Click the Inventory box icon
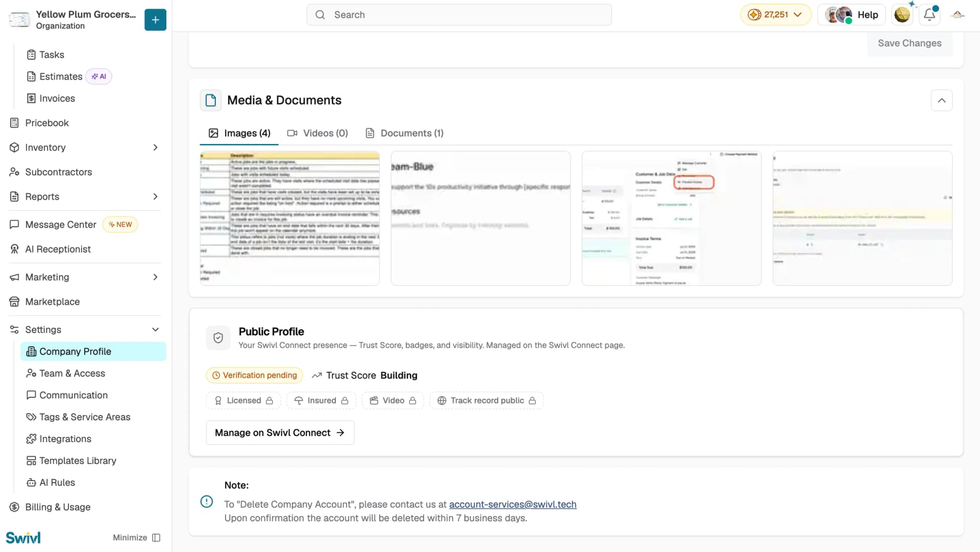The width and height of the screenshot is (980, 552). click(x=14, y=148)
